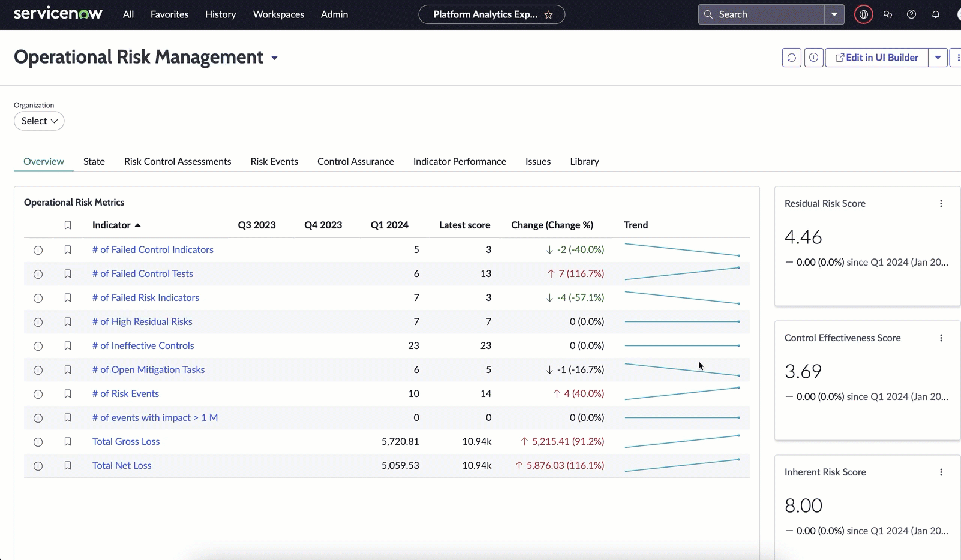Open the Total Net Loss link
The height and width of the screenshot is (560, 961).
point(122,465)
